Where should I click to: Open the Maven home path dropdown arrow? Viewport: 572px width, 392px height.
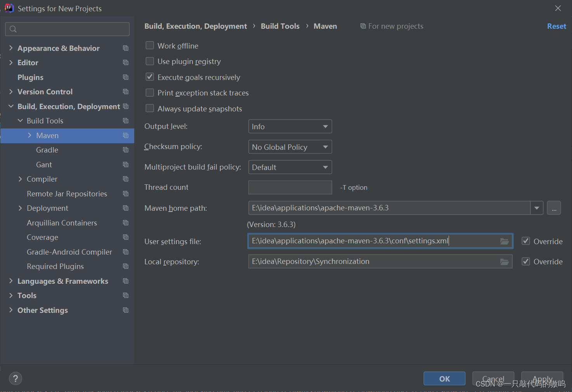click(x=537, y=208)
